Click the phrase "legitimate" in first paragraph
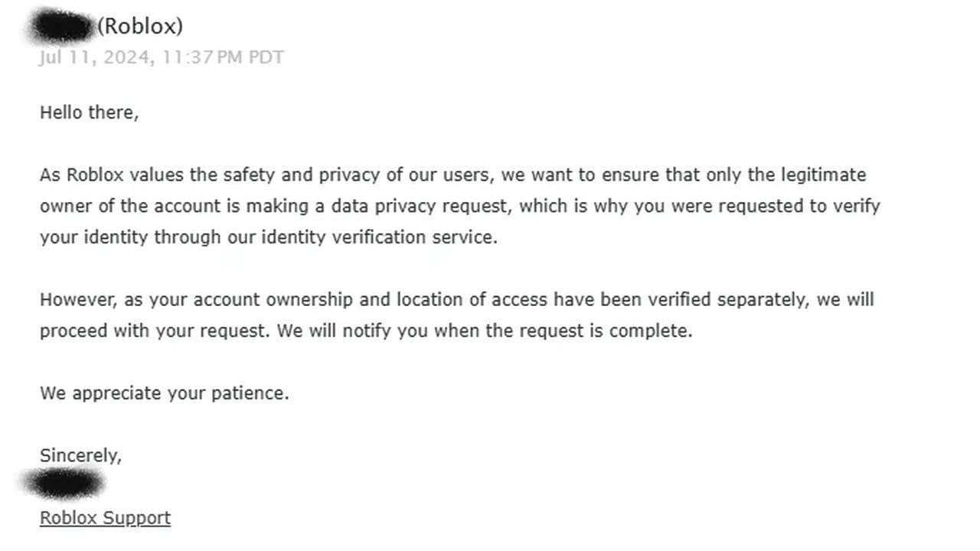This screenshot has width=980, height=551. (x=823, y=175)
